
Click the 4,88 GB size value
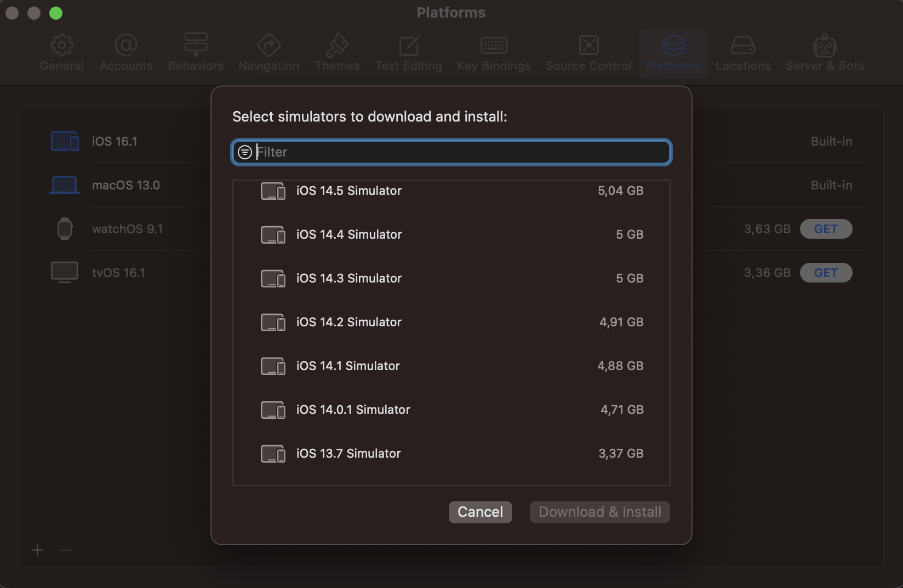[x=620, y=366]
